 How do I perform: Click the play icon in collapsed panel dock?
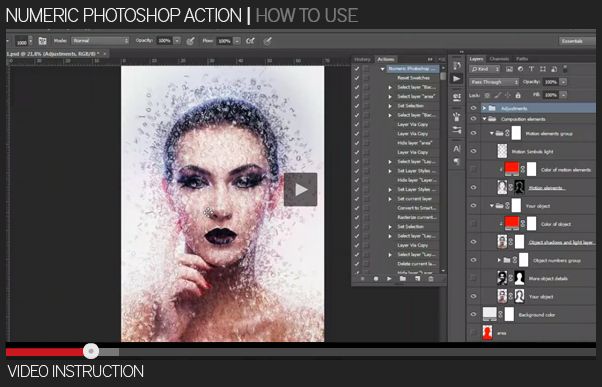[456, 79]
